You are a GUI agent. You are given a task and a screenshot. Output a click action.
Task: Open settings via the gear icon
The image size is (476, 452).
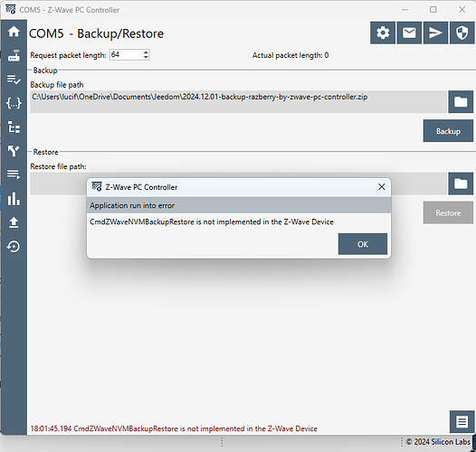tap(383, 33)
